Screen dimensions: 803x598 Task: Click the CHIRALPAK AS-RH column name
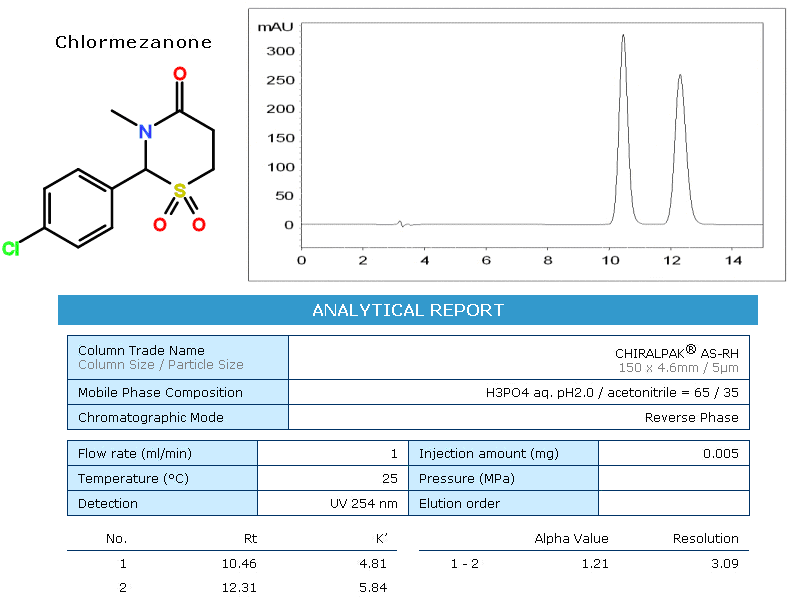point(676,352)
